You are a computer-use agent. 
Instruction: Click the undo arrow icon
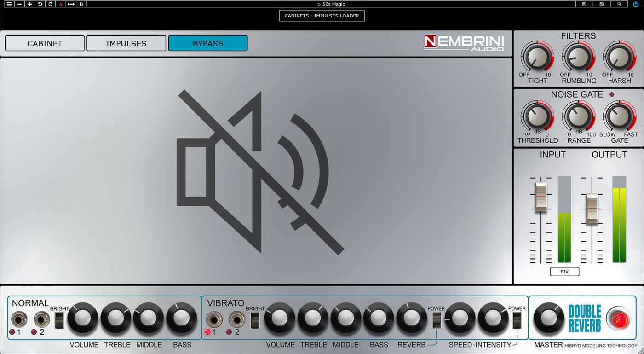tap(40, 4)
